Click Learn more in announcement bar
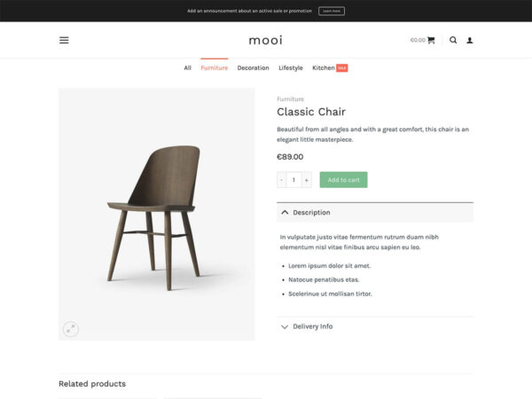The width and height of the screenshot is (532, 399). [332, 12]
